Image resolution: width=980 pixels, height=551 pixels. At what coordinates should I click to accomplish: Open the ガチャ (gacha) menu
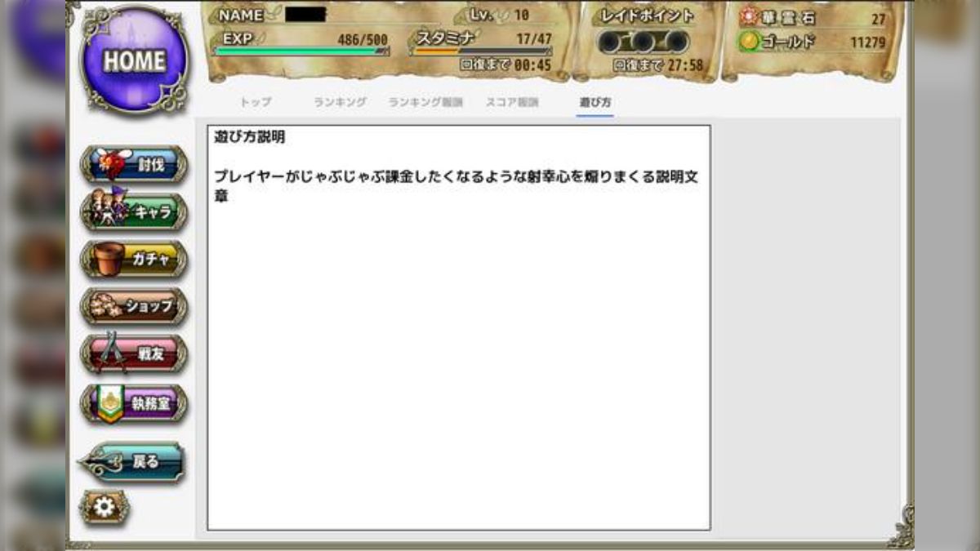(133, 259)
